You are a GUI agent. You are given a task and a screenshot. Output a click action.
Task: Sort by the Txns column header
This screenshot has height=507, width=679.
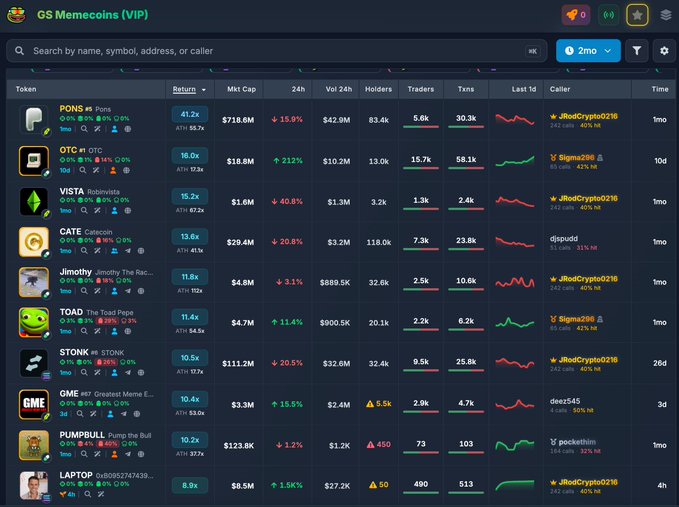point(466,89)
